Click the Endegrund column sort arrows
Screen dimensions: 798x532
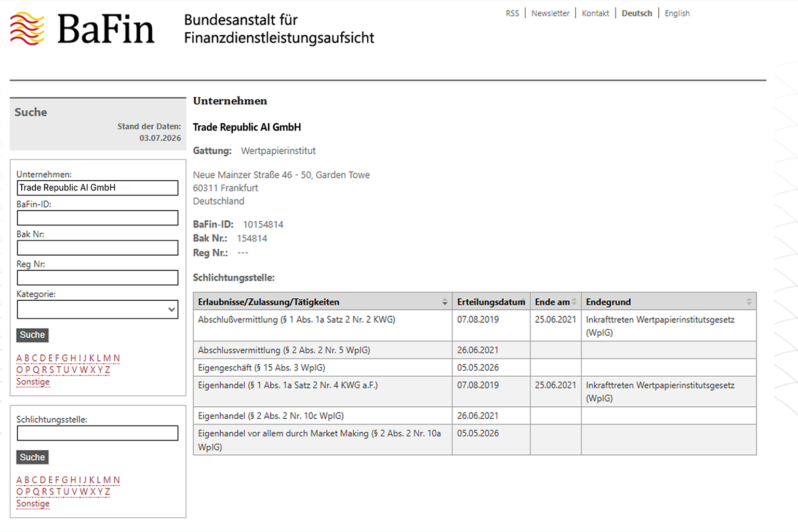[749, 302]
